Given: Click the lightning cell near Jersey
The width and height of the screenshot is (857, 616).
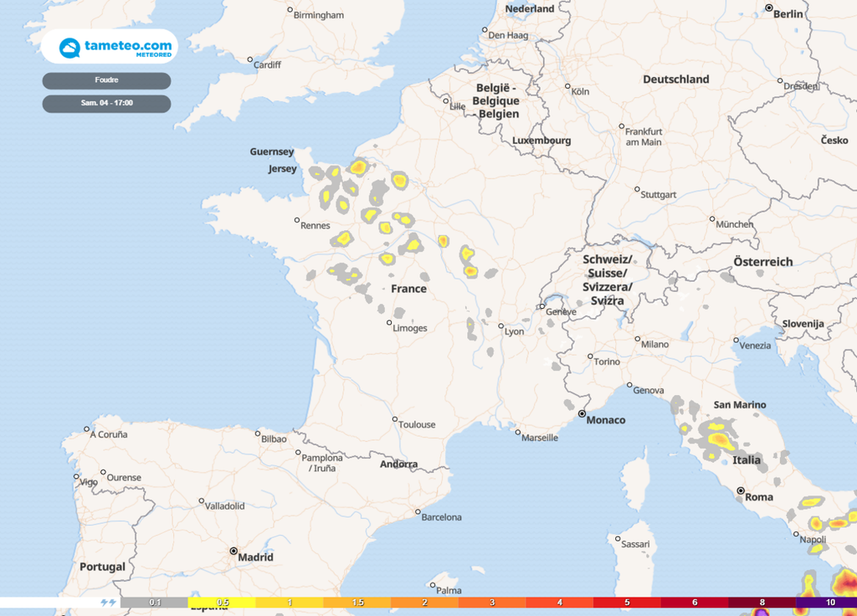Looking at the screenshot, I should click(316, 173).
